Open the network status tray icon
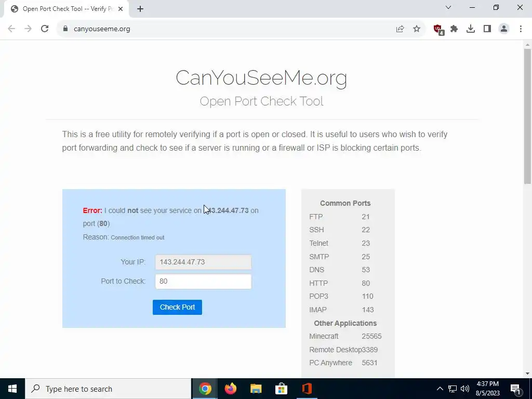The image size is (532, 399). pos(453,389)
